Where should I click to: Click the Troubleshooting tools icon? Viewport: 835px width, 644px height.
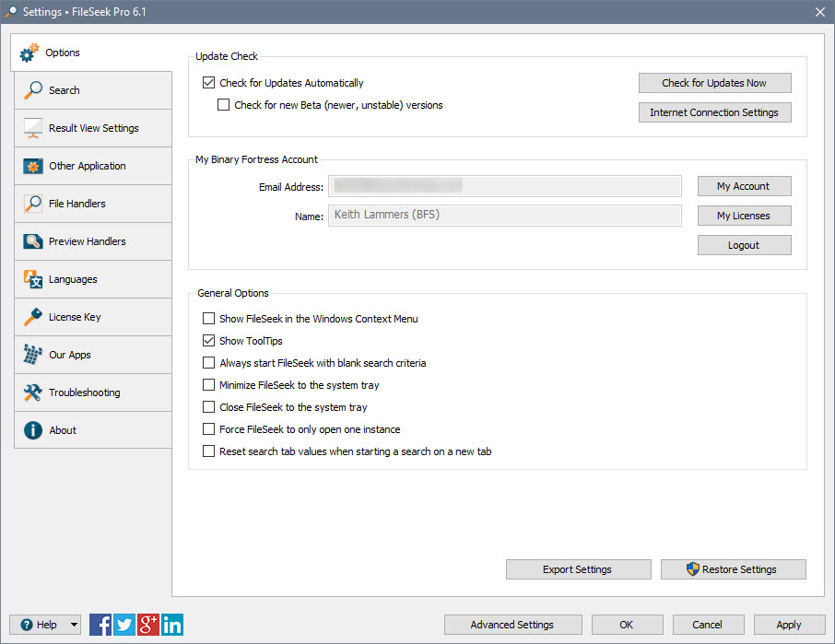(33, 392)
